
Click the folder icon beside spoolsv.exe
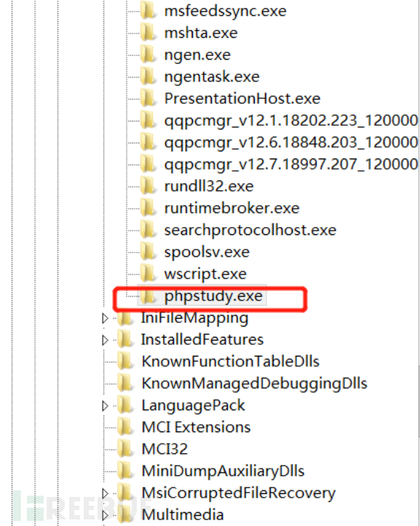148,252
